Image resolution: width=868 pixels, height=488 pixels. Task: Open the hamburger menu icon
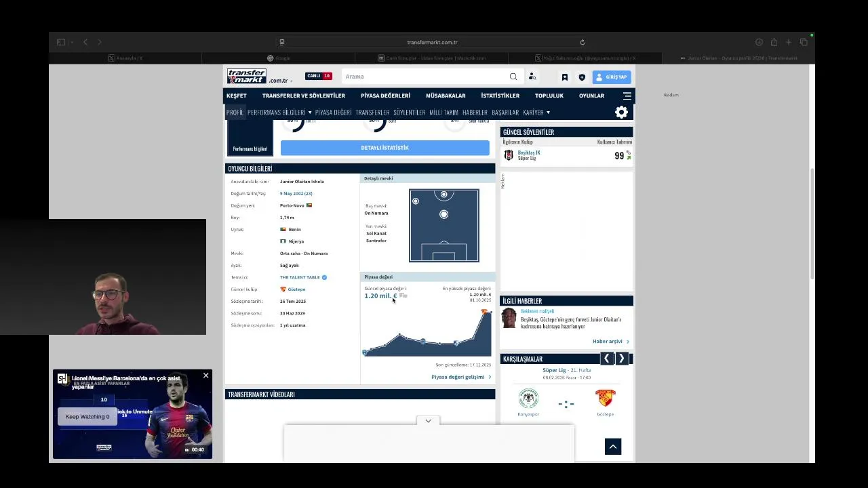627,96
